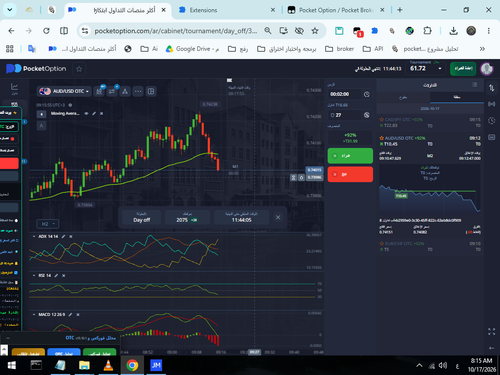Click the blue OTC analyze button in popup
Image resolution: width=500 pixels, height=375 pixels.
tap(64, 353)
